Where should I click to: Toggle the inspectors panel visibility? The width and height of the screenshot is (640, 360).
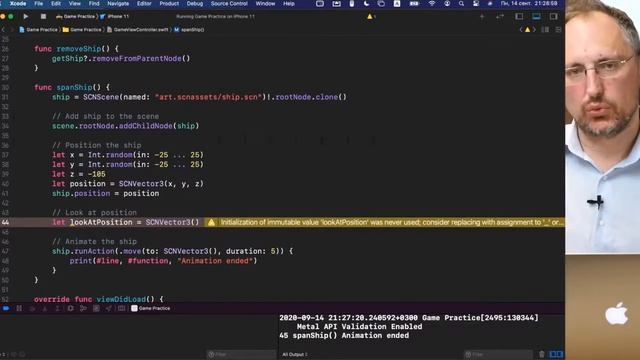pyautogui.click(x=553, y=17)
